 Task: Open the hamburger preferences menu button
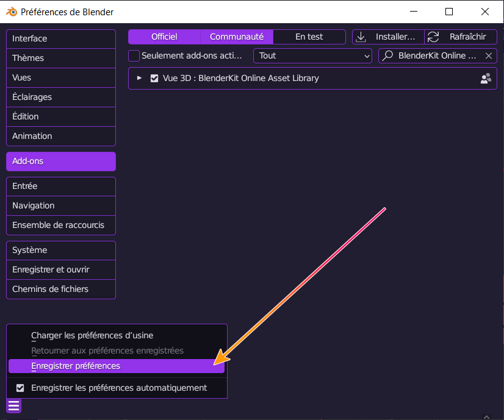point(14,406)
